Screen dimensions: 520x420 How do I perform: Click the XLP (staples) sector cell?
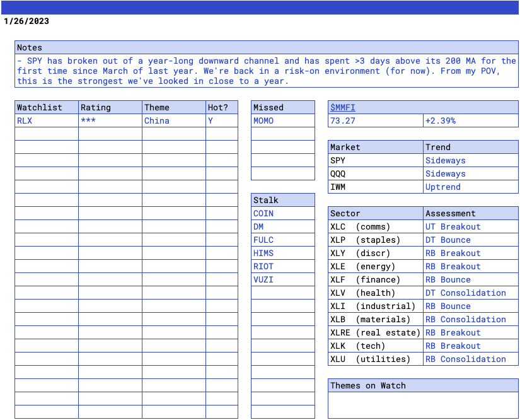tap(376, 240)
